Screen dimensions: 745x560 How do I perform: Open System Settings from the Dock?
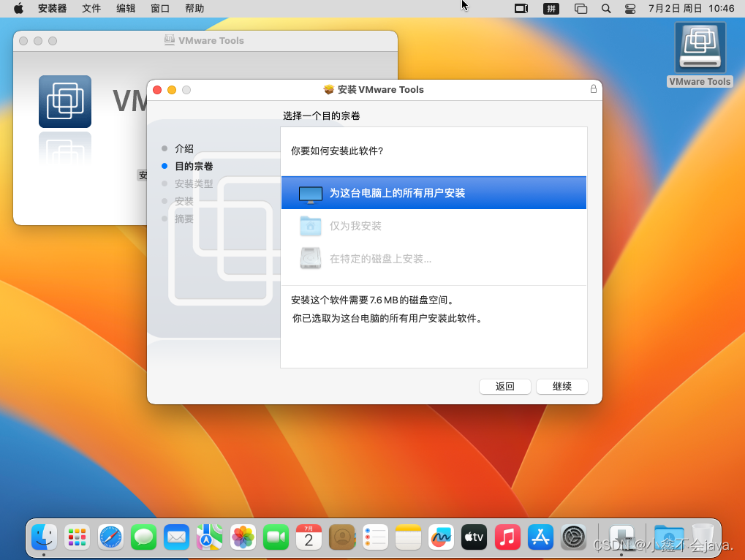tap(573, 537)
